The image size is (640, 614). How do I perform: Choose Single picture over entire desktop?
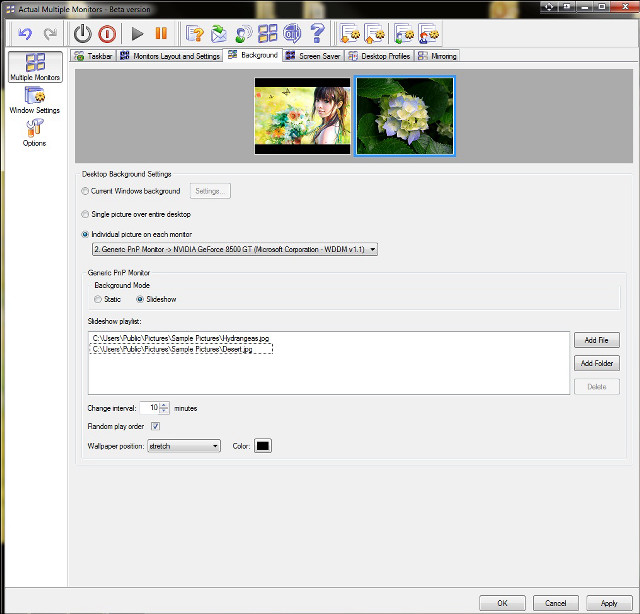pos(84,214)
